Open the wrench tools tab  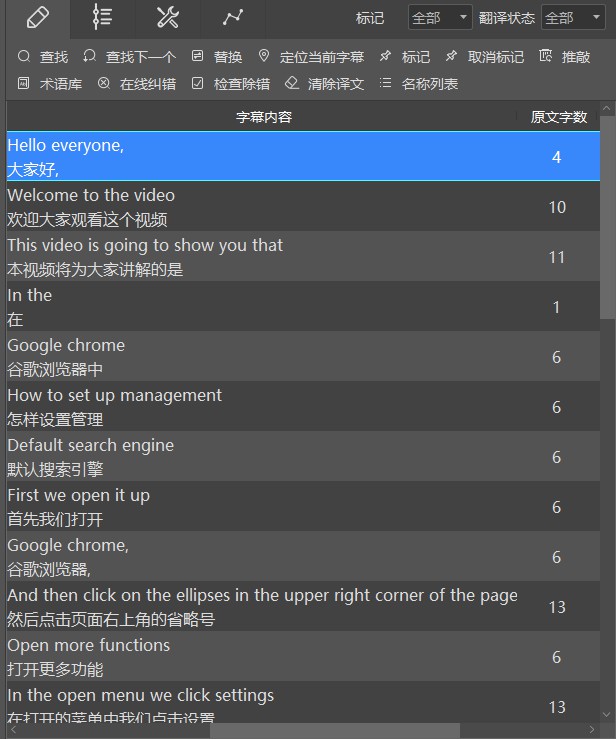point(167,17)
